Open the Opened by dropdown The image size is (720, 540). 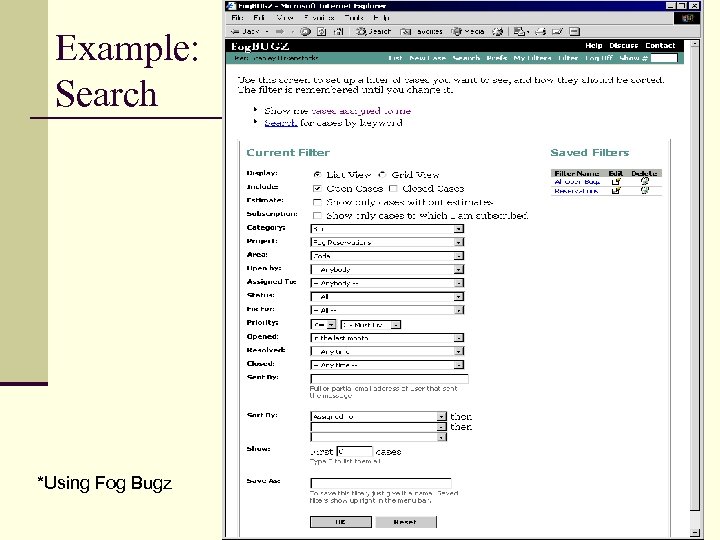click(387, 270)
